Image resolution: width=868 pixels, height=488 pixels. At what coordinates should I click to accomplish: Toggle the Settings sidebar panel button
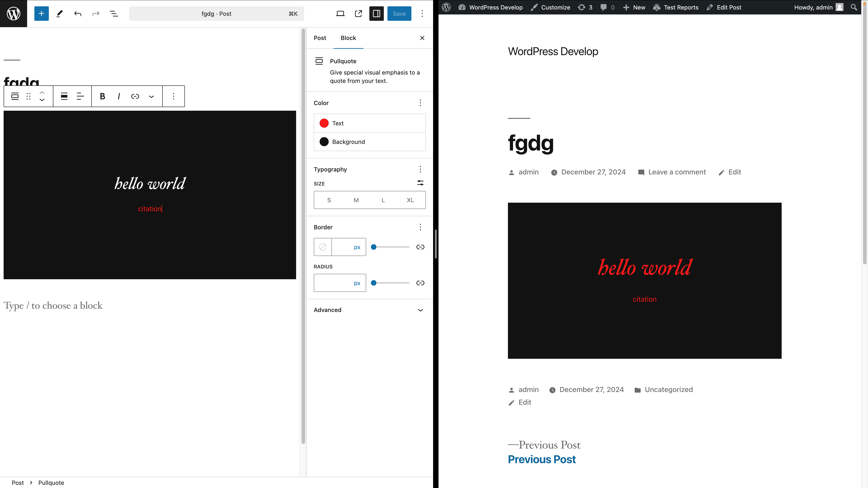point(376,14)
